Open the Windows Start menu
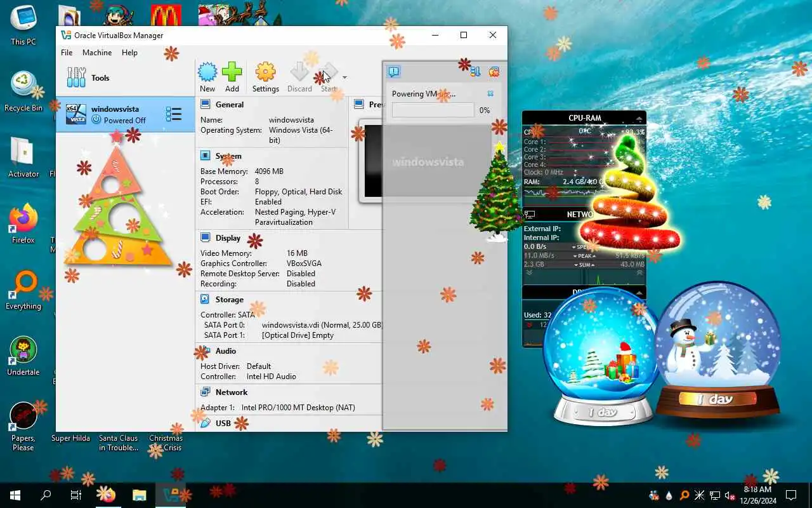Screen dimensions: 812x508 [x=15, y=495]
